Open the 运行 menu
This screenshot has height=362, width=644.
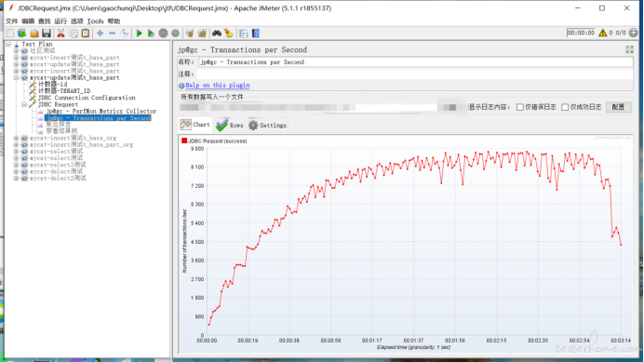[60, 21]
